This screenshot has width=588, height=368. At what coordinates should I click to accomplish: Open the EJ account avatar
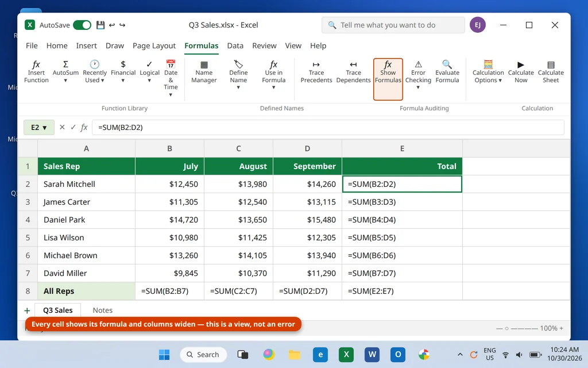tap(477, 25)
